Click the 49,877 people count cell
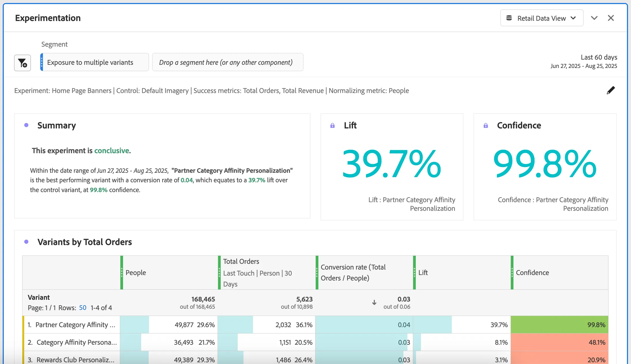Image resolution: width=631 pixels, height=364 pixels. pos(169,325)
